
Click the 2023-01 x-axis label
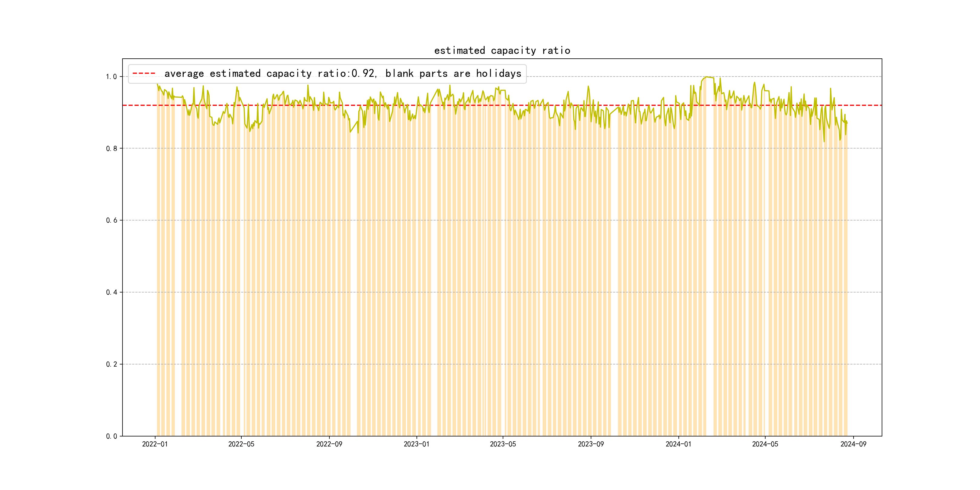(x=416, y=444)
